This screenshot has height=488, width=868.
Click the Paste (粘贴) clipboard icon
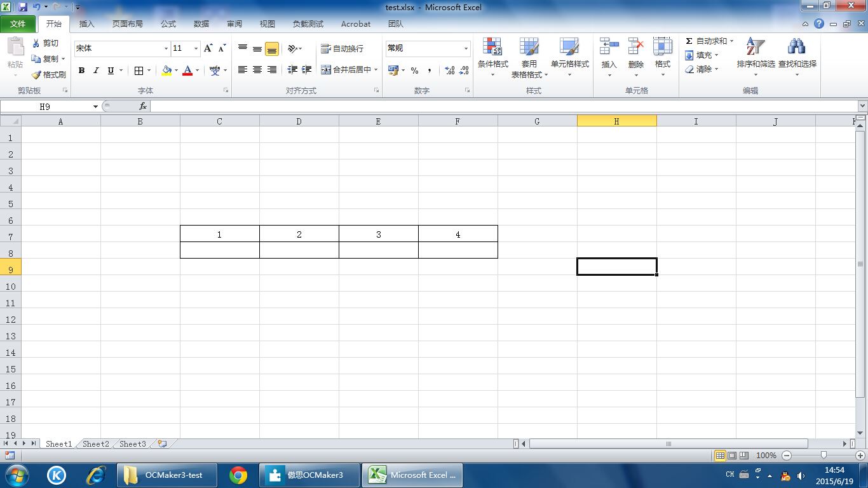(15, 46)
